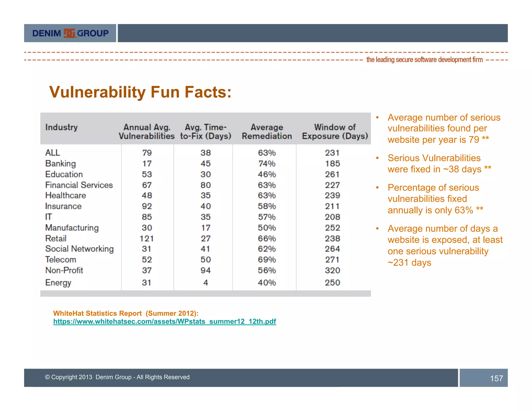Viewport: 532px width, 411px height.
Task: Select the Financial Services row label
Action: pos(79,185)
